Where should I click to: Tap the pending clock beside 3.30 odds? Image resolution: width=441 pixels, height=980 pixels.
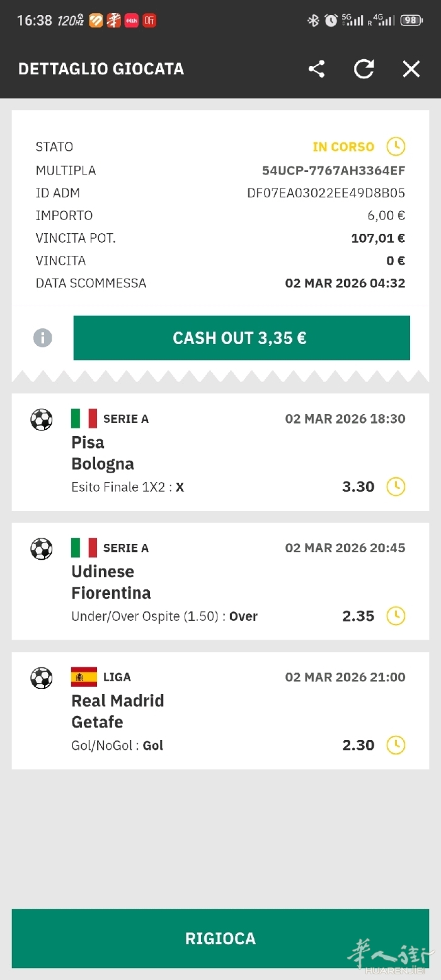(x=396, y=487)
